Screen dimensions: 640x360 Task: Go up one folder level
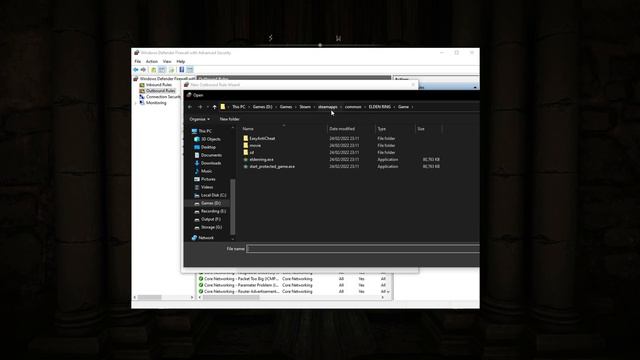pyautogui.click(x=214, y=107)
